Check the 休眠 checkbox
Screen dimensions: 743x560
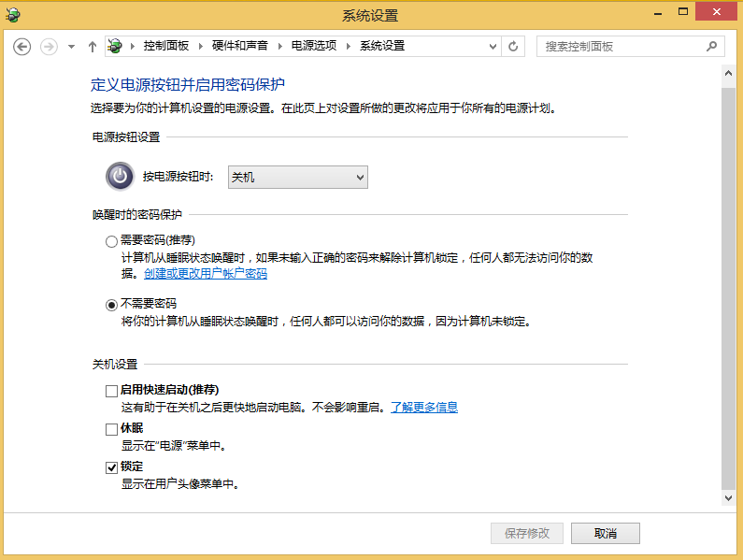[111, 429]
